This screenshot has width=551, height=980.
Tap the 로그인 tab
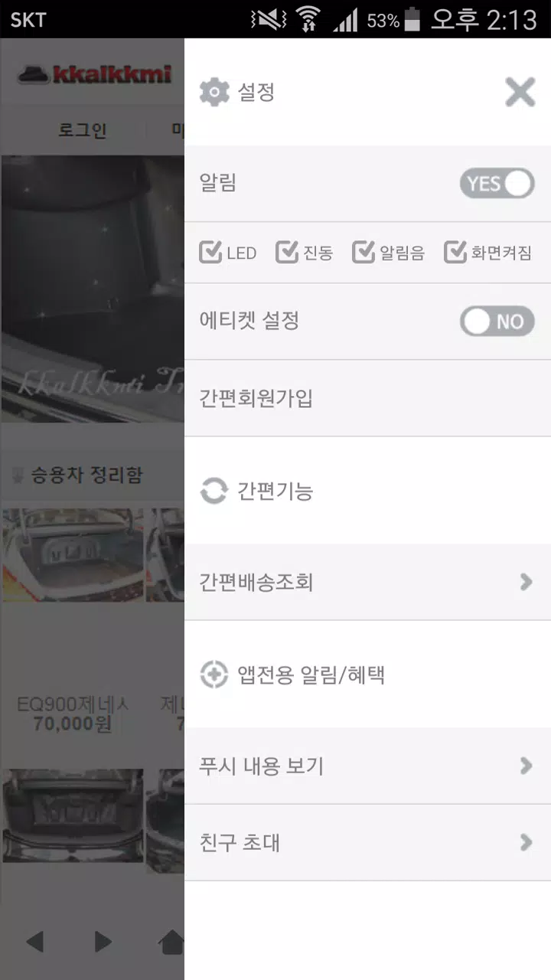coord(82,130)
